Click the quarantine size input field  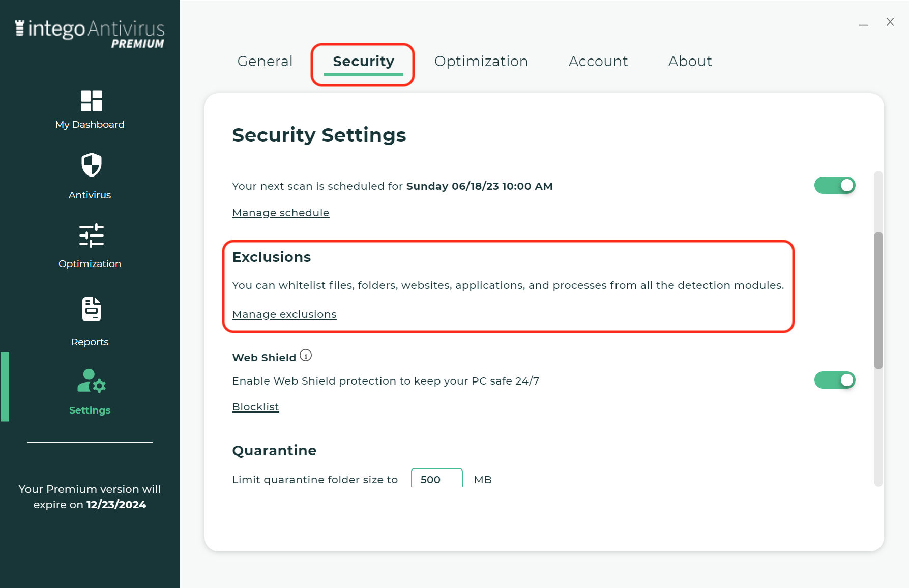coord(437,479)
